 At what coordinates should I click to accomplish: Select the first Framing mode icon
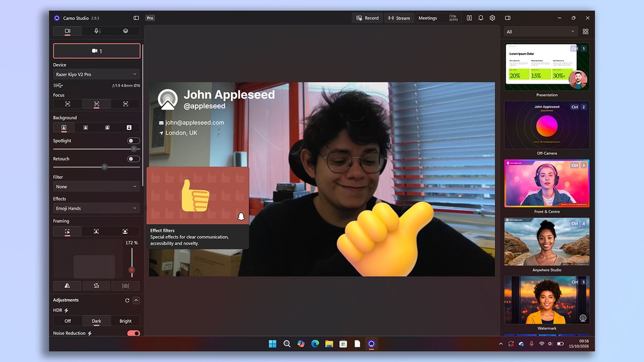(x=68, y=232)
